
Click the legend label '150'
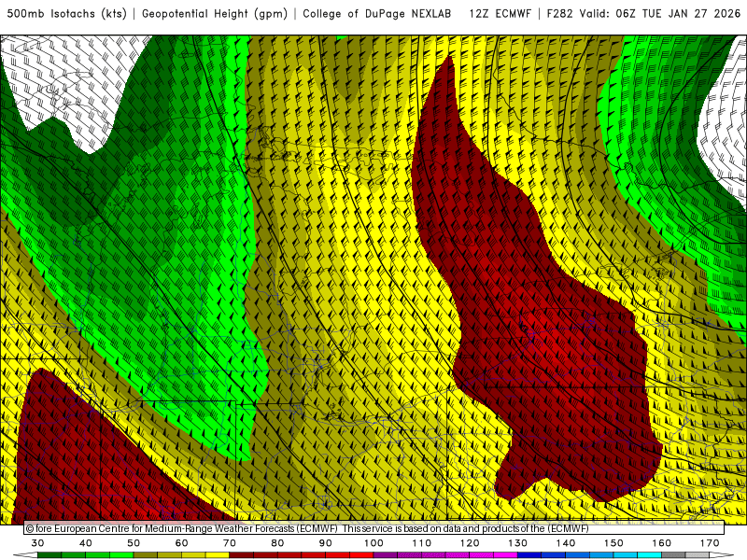click(613, 543)
